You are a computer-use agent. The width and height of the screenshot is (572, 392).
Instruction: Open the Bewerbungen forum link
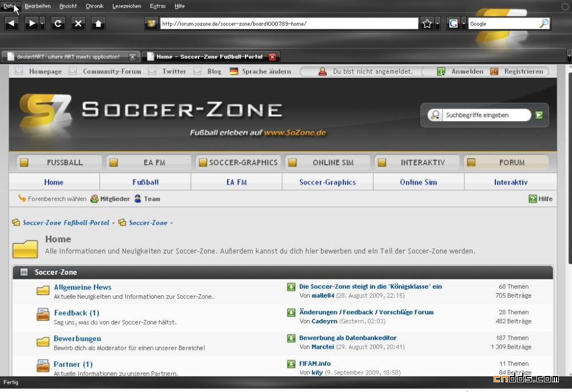coord(77,338)
